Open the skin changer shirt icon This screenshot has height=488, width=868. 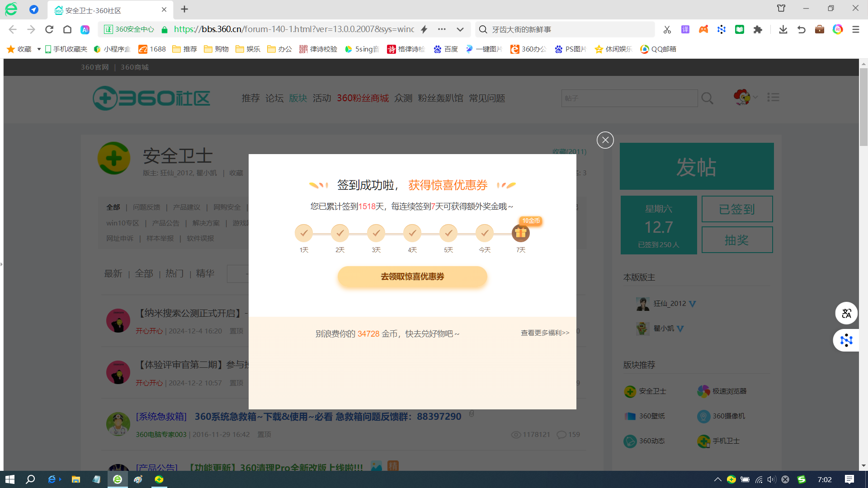click(781, 8)
